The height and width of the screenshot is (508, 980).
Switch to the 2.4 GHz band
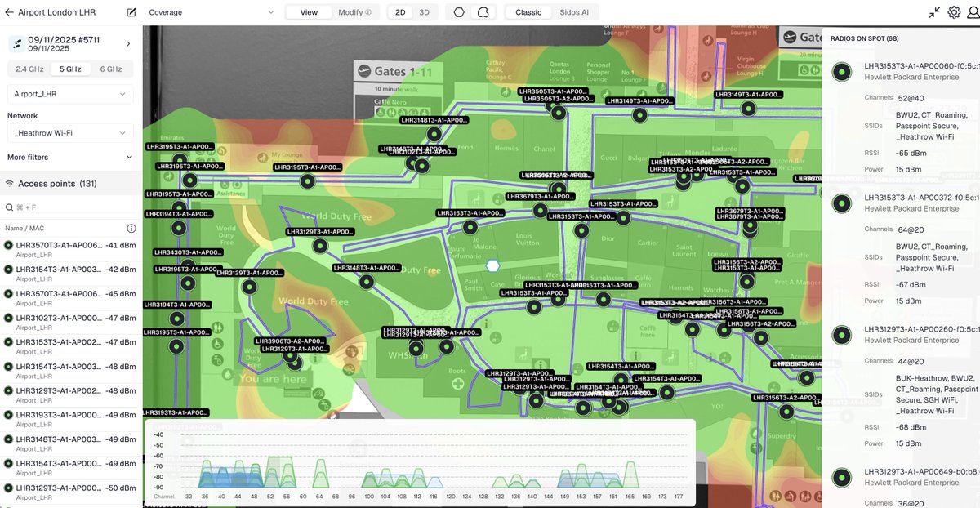29,69
